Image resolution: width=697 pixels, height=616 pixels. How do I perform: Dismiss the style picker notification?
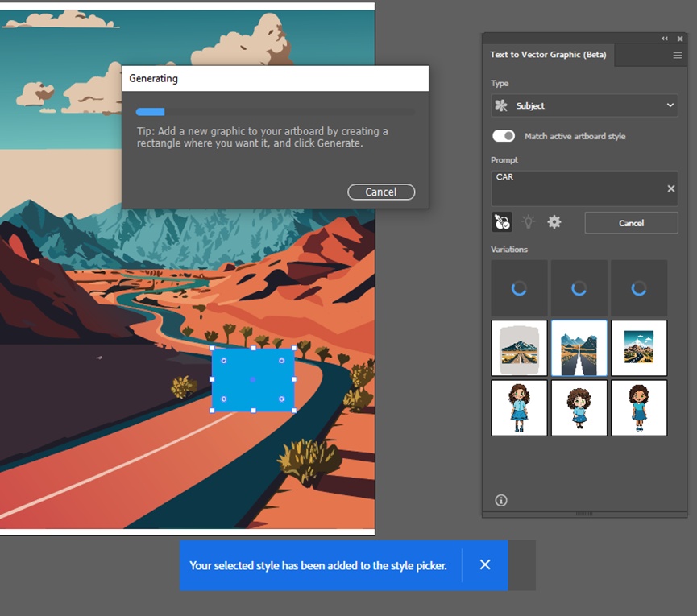pyautogui.click(x=485, y=564)
